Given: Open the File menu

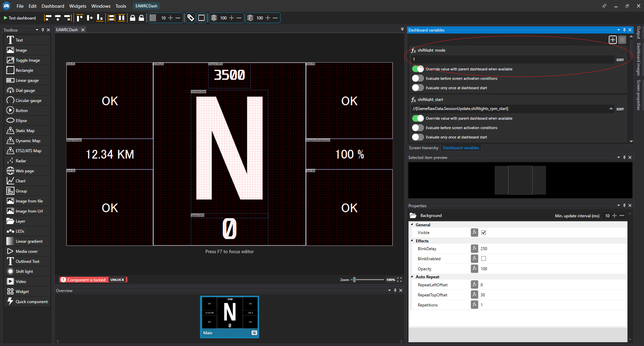Looking at the screenshot, I should click(x=20, y=6).
